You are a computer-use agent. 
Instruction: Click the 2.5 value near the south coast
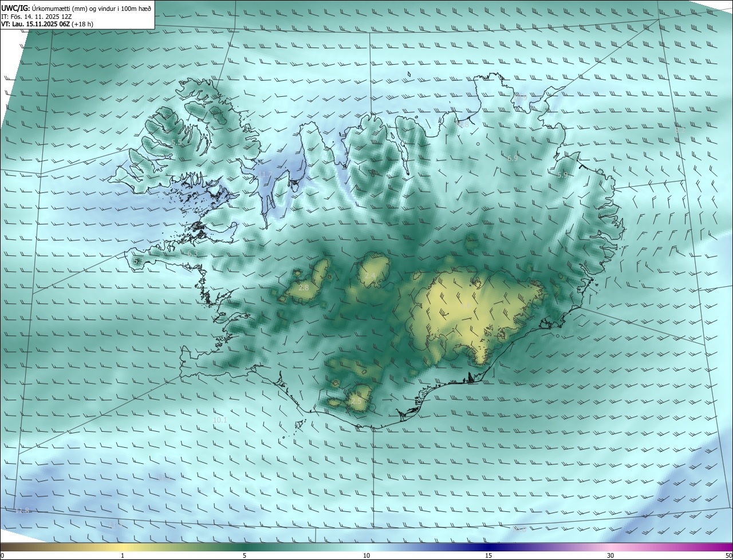coord(356,401)
